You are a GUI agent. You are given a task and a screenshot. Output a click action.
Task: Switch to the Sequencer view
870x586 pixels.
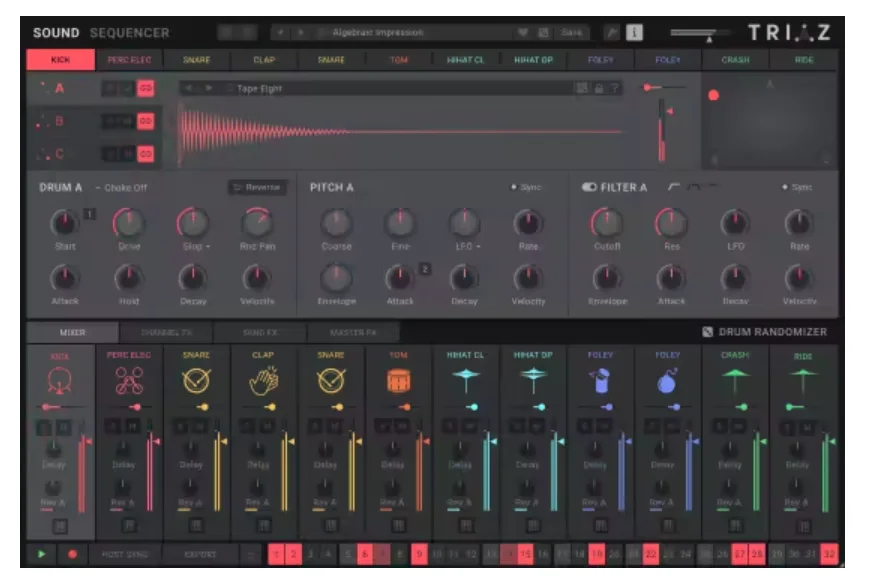(x=129, y=33)
